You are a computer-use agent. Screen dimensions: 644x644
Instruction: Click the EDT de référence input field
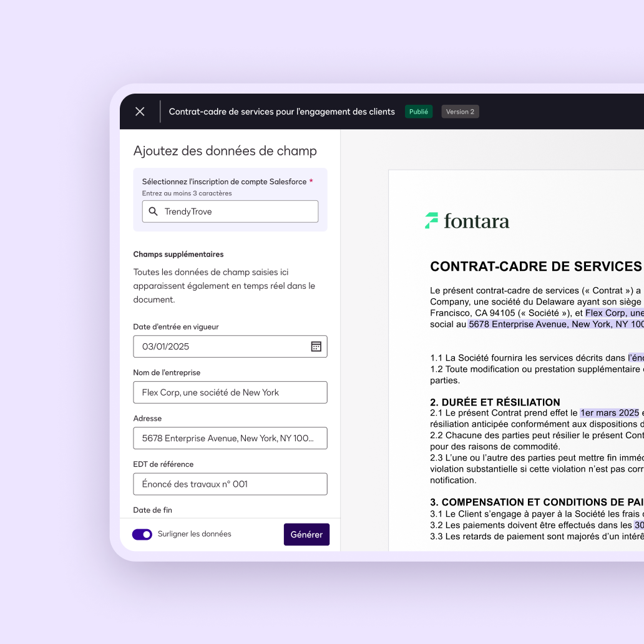(230, 484)
